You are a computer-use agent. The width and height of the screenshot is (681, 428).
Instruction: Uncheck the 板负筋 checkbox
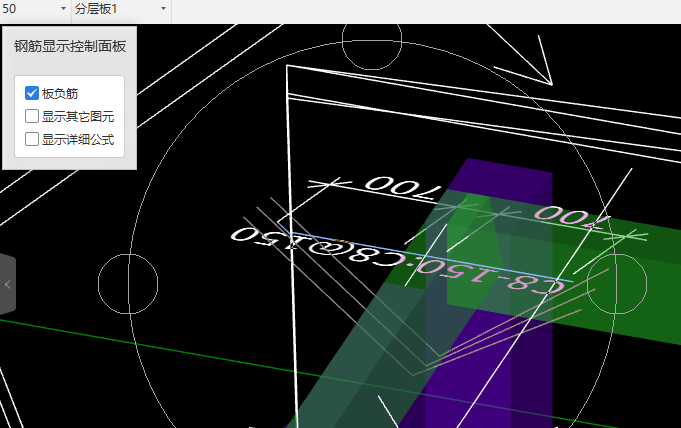tap(32, 93)
